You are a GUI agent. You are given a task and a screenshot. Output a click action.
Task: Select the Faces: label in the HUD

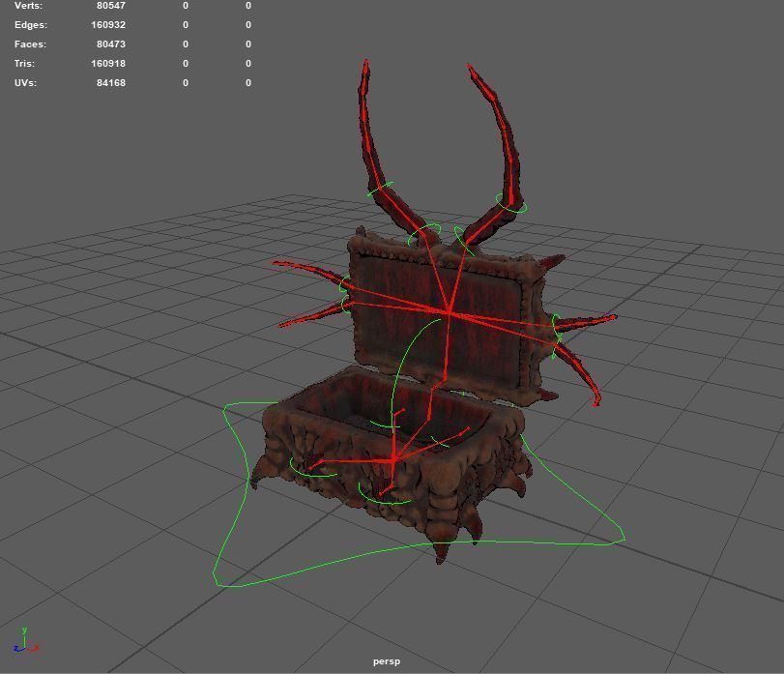30,44
